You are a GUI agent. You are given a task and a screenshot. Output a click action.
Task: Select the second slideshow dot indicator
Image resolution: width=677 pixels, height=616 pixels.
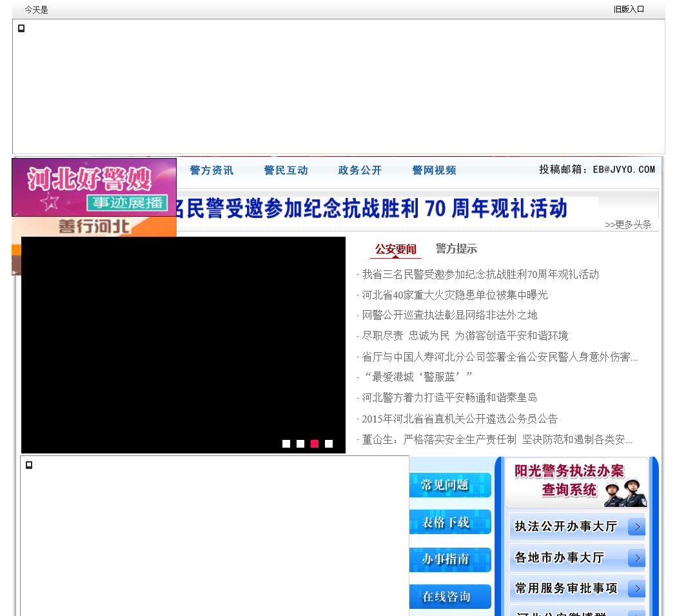point(300,444)
